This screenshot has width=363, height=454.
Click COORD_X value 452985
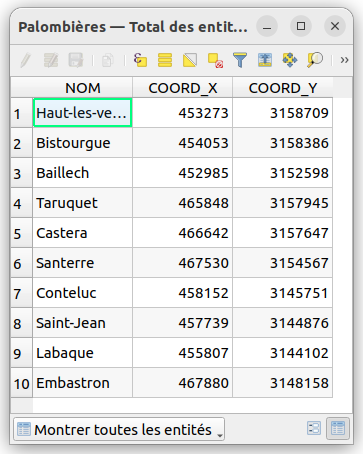point(183,173)
